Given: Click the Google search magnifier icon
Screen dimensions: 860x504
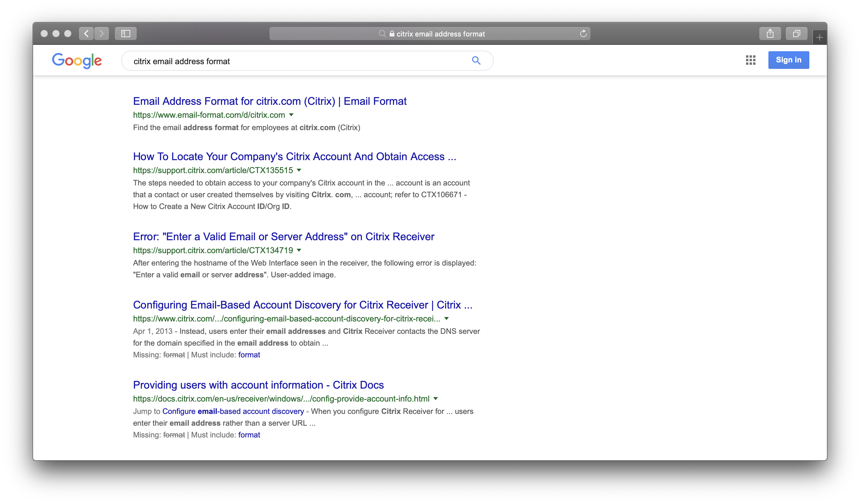Looking at the screenshot, I should pos(476,61).
